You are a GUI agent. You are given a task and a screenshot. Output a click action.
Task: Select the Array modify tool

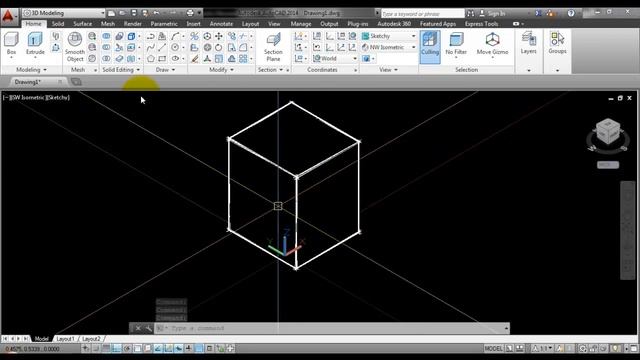pos(243,59)
